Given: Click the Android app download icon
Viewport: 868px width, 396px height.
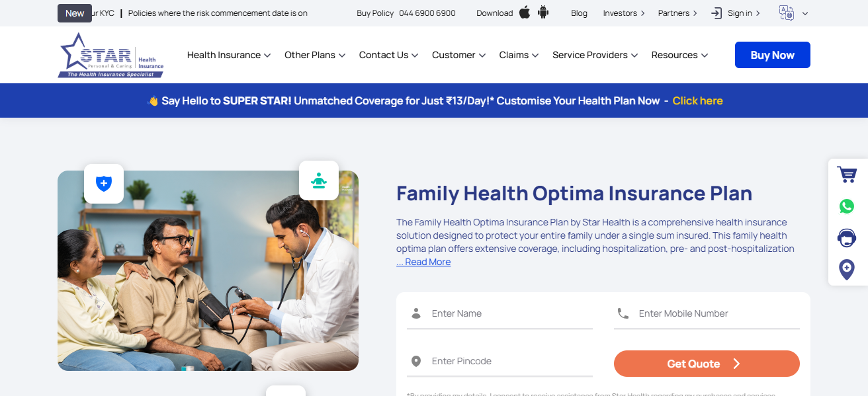Looking at the screenshot, I should click(x=543, y=13).
